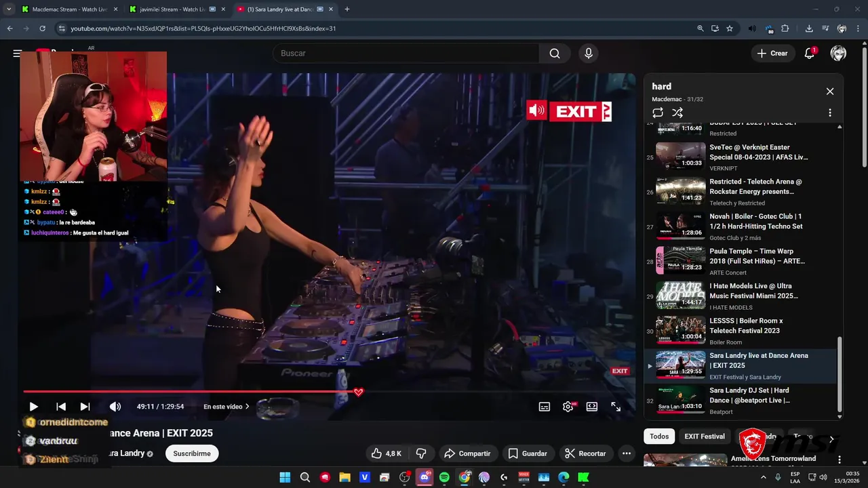The image size is (868, 488).
Task: Share the video via Compartir
Action: pos(467,453)
